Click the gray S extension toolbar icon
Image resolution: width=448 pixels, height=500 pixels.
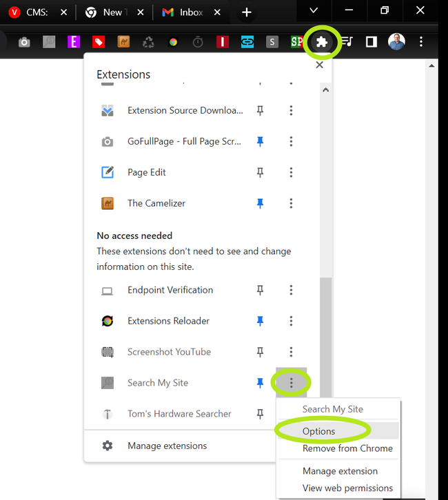[272, 42]
